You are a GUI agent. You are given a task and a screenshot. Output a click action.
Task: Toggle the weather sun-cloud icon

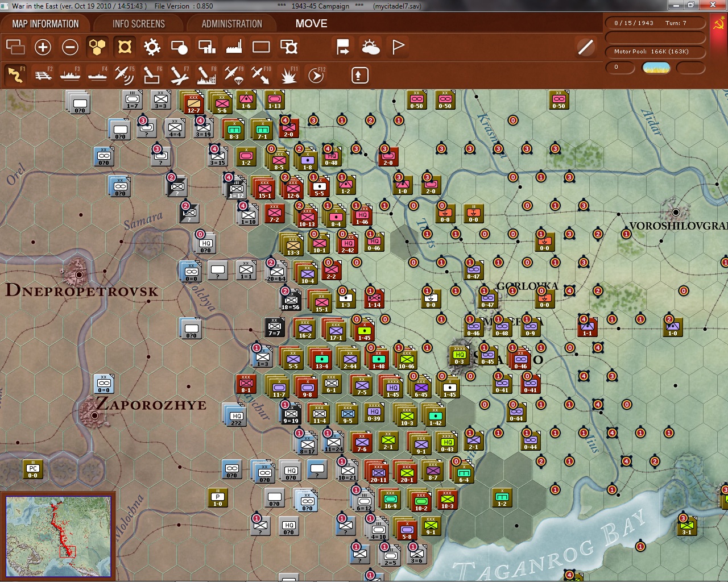[371, 47]
